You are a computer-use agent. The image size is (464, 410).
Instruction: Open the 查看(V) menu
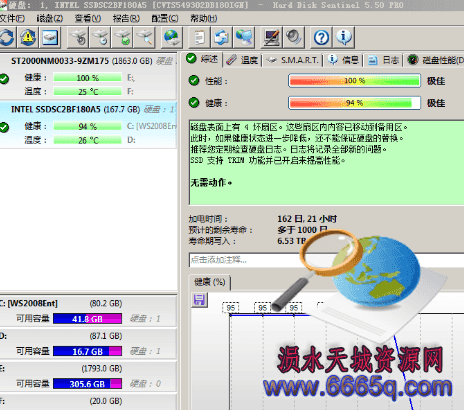pos(88,18)
